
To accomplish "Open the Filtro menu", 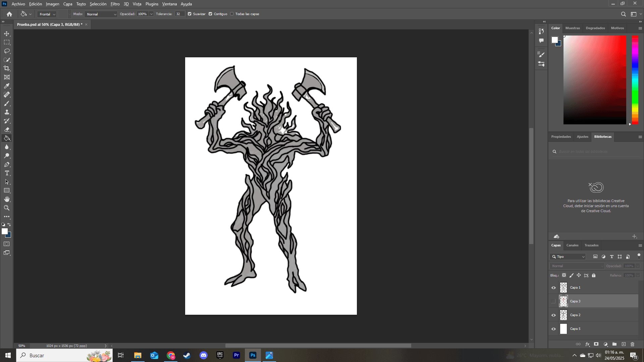I will pyautogui.click(x=115, y=4).
